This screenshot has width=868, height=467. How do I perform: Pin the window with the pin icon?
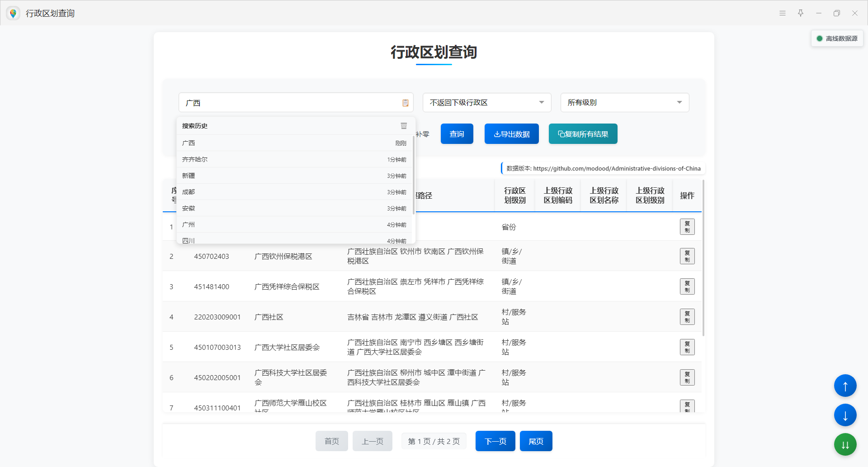click(x=801, y=13)
